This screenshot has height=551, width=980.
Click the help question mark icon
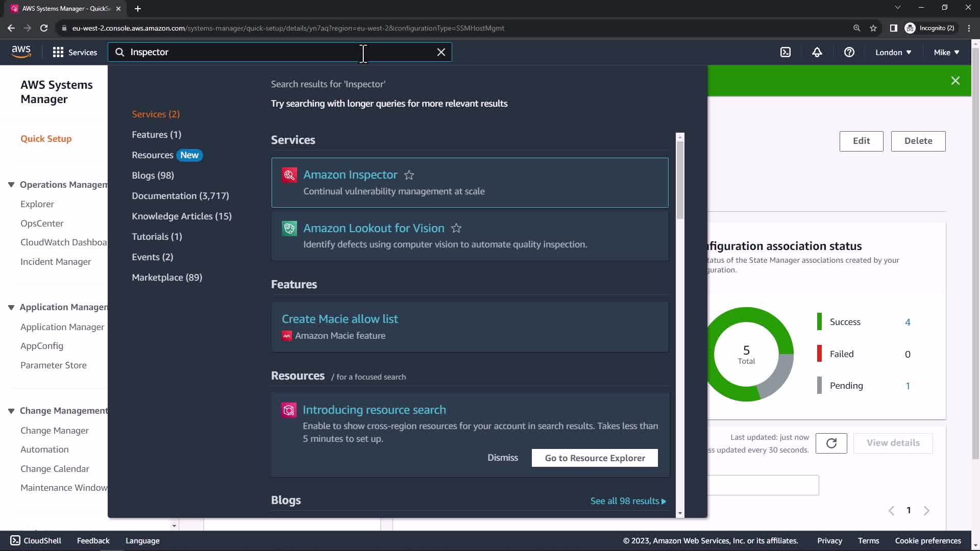pos(849,52)
